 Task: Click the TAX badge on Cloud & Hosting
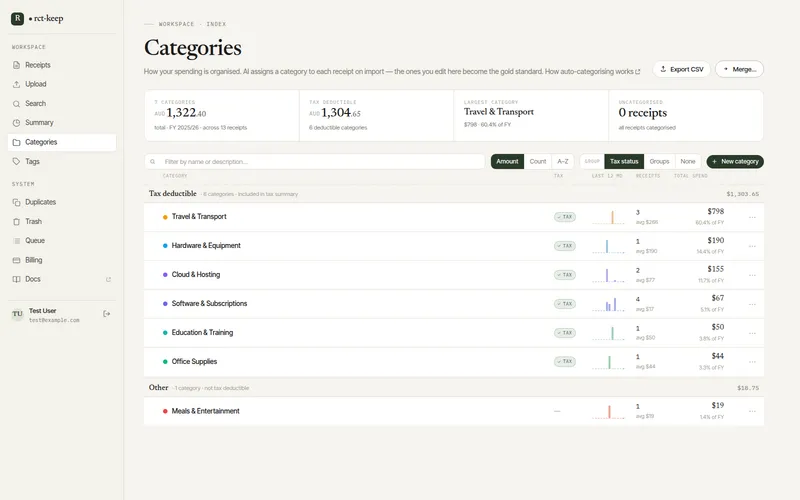tap(565, 275)
